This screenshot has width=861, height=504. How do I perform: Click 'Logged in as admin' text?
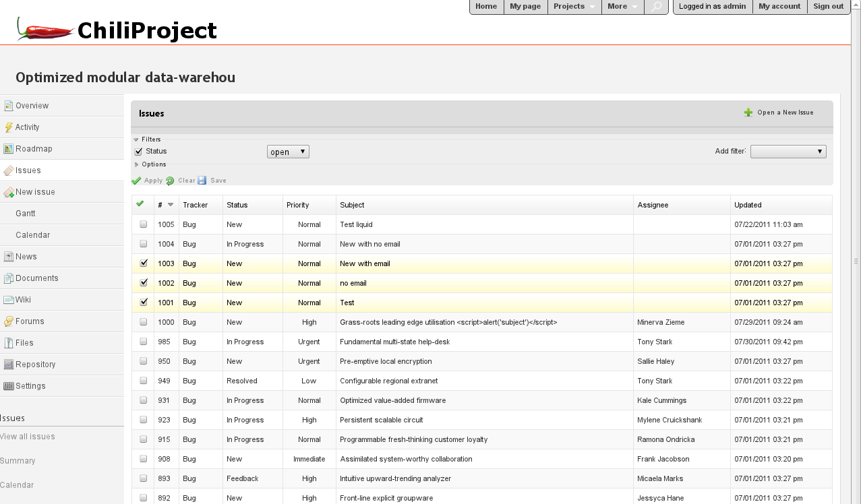tap(712, 7)
